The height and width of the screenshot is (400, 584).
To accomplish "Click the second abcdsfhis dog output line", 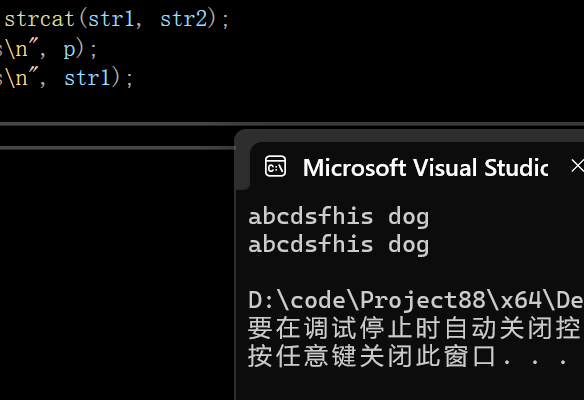I will pos(339,245).
